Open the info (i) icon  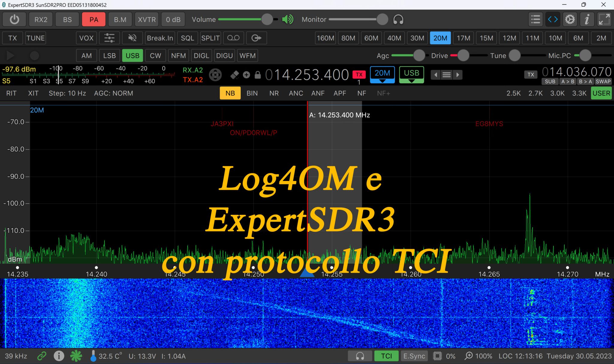pos(587,19)
